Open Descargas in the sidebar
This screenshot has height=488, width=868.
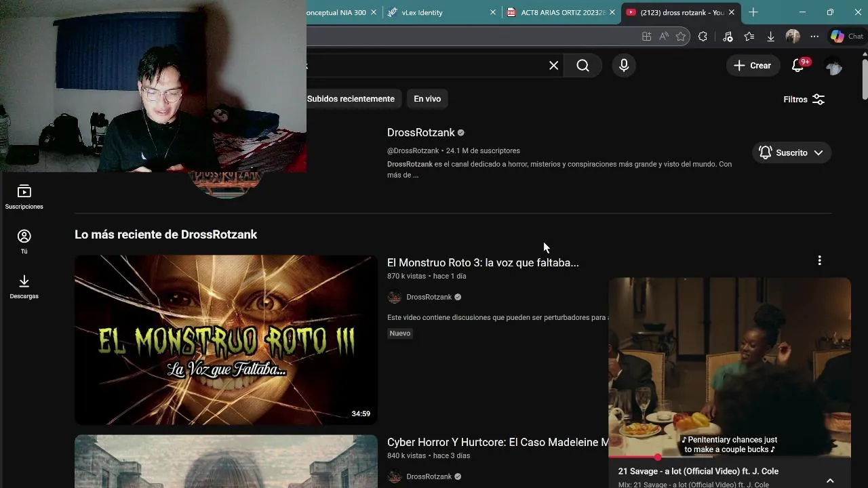click(x=24, y=287)
